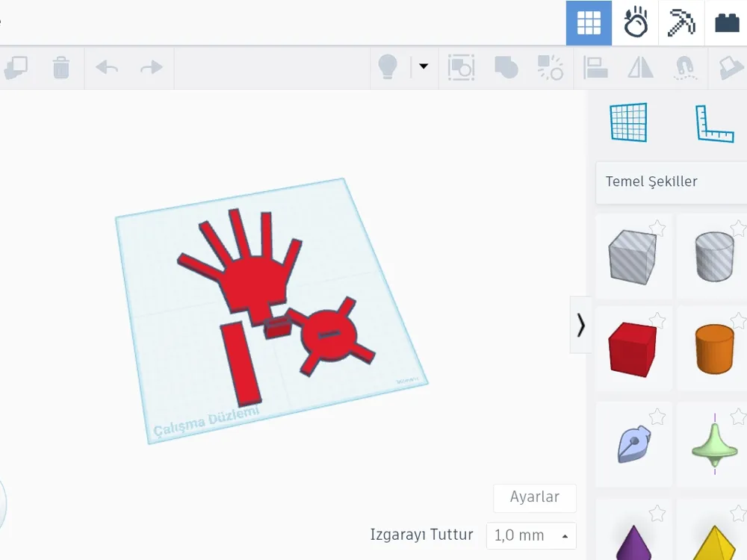Click the duplicate and repeat icon
This screenshot has width=747, height=560.
16,67
